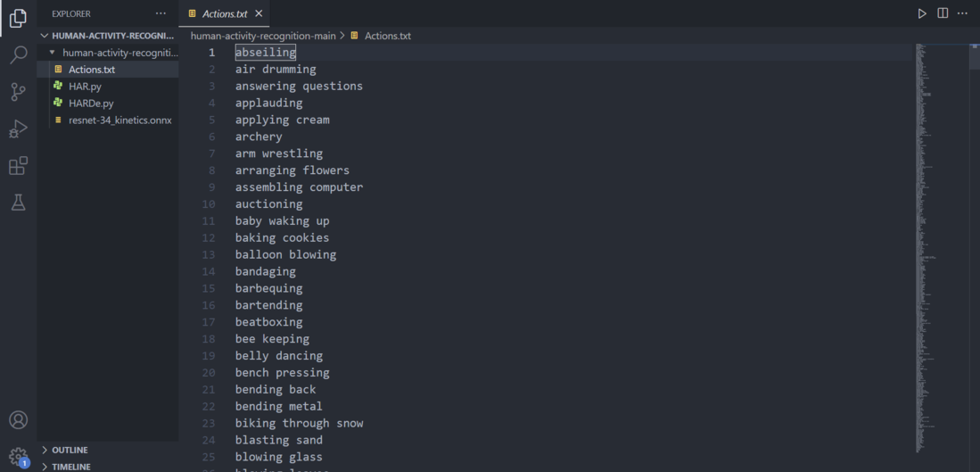Click on 'bending metal' line
980x472 pixels.
tap(279, 407)
